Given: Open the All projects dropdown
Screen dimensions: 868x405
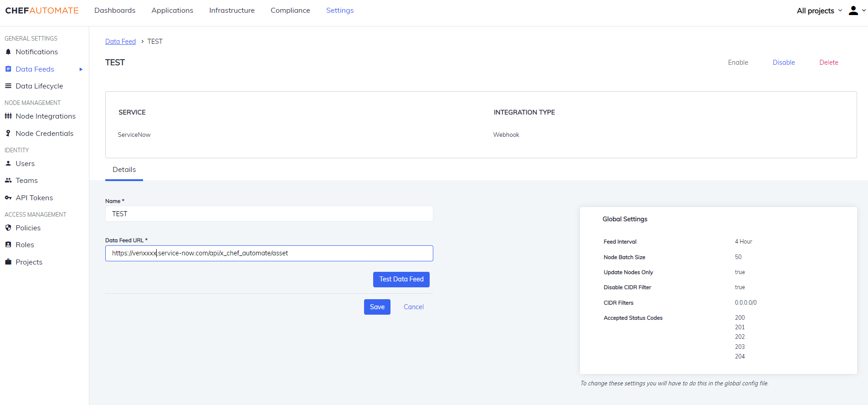Looking at the screenshot, I should pos(819,10).
